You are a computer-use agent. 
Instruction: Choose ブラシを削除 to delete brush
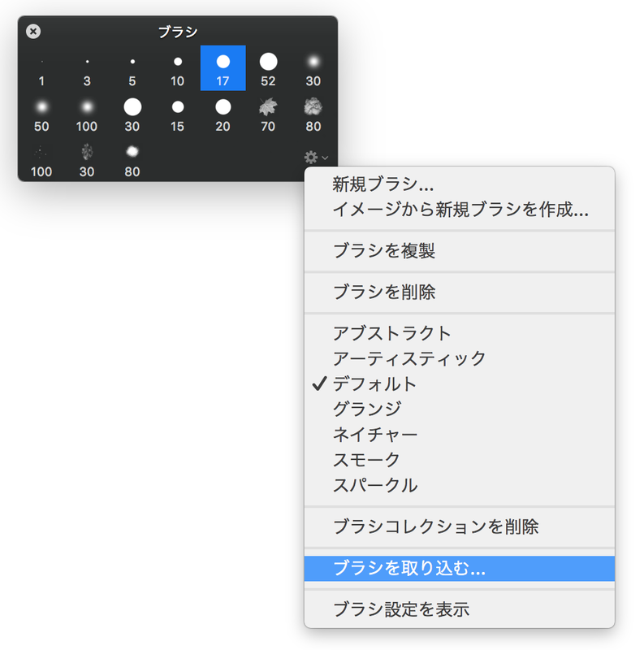(384, 292)
